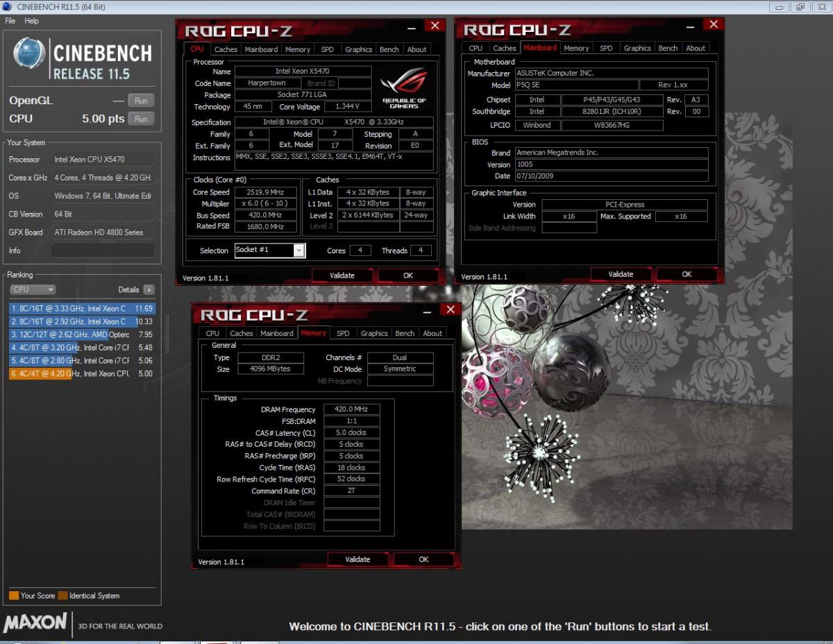Click the DRAM Frequency 420.0 MHz value

(x=352, y=409)
